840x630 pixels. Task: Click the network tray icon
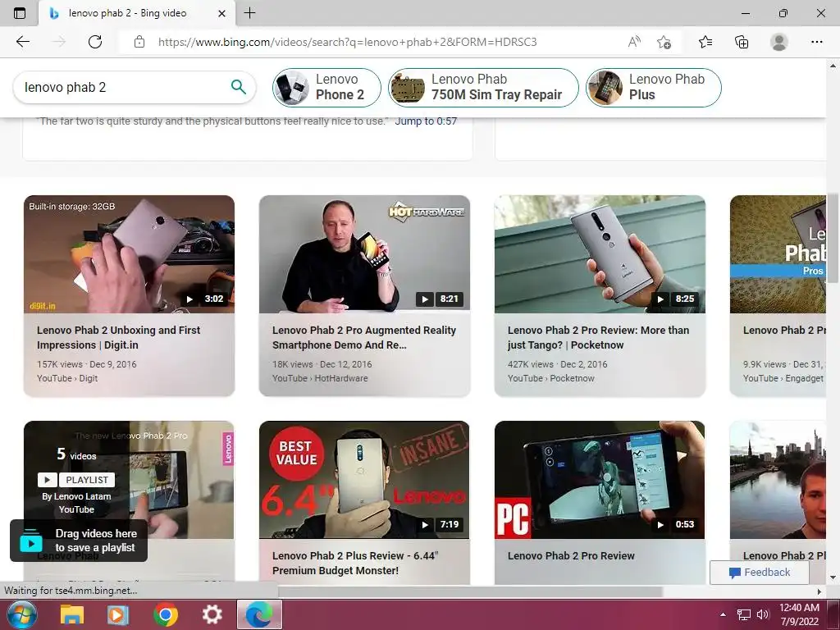click(743, 614)
